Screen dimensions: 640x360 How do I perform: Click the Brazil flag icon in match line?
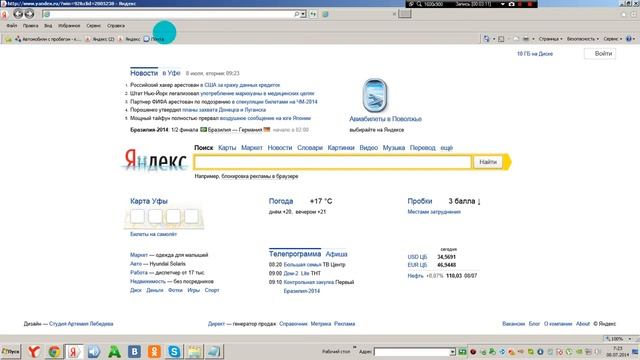pos(203,130)
